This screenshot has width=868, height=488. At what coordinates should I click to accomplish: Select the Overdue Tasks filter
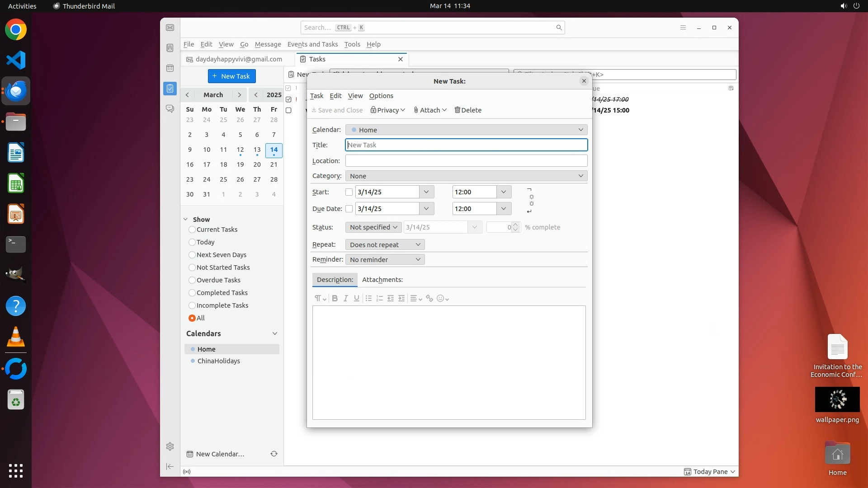tap(192, 280)
